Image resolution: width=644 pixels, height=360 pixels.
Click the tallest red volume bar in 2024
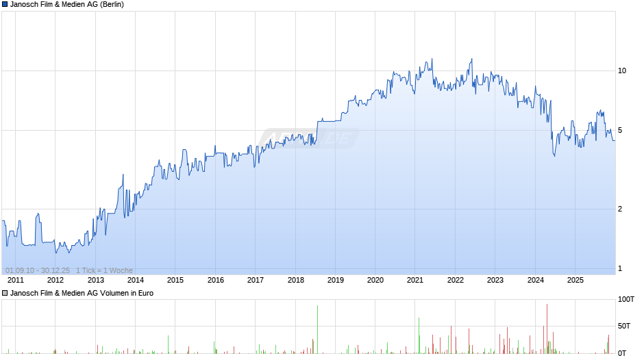click(x=547, y=329)
